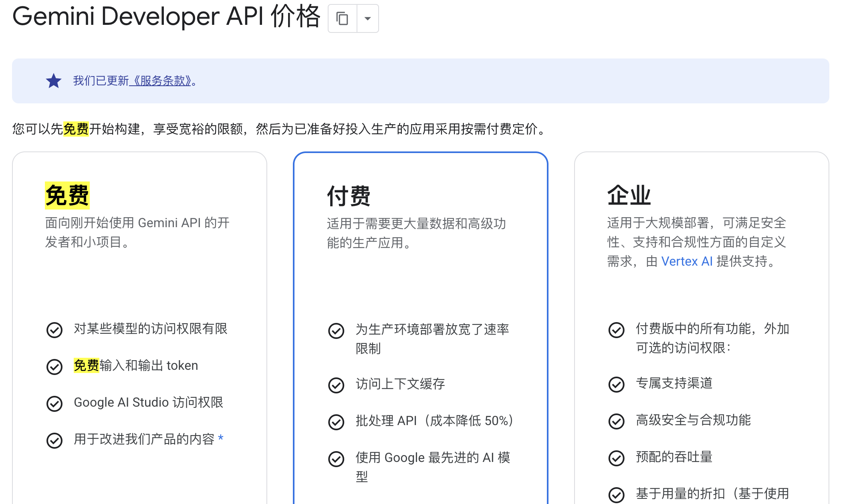Click the Gemini Developer API 价格 page title

[x=166, y=17]
